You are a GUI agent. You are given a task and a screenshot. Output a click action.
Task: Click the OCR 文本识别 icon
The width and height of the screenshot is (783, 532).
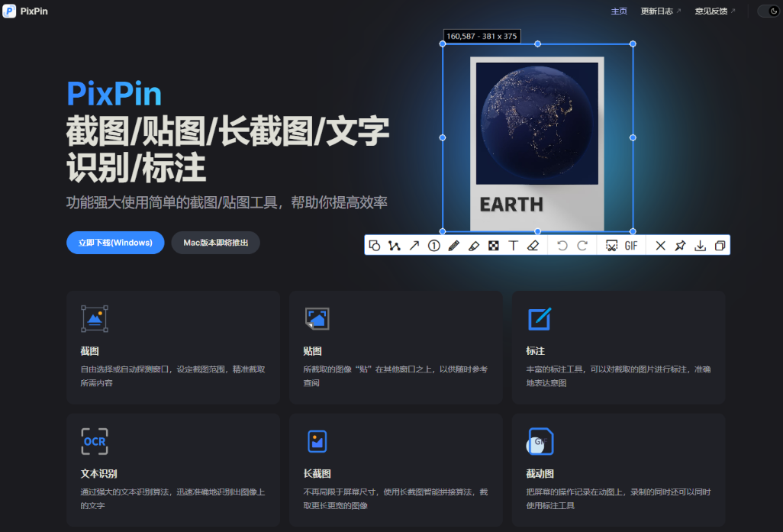pyautogui.click(x=95, y=442)
